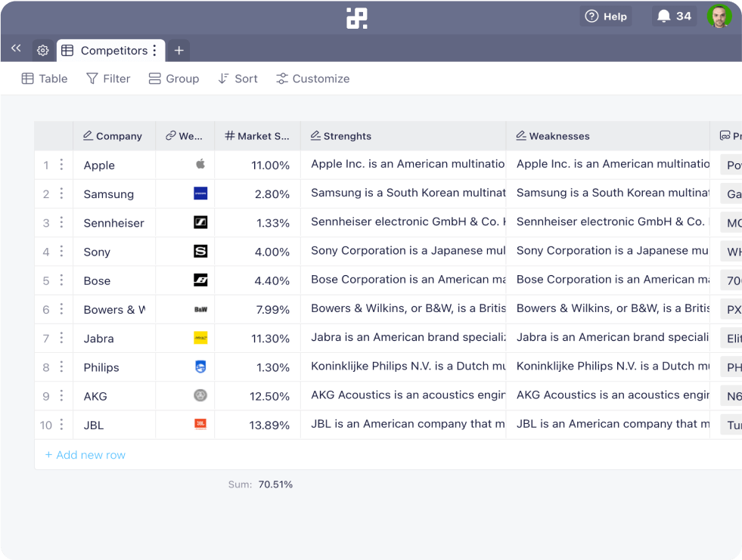
Task: Select the Apple company name cell
Action: (114, 165)
